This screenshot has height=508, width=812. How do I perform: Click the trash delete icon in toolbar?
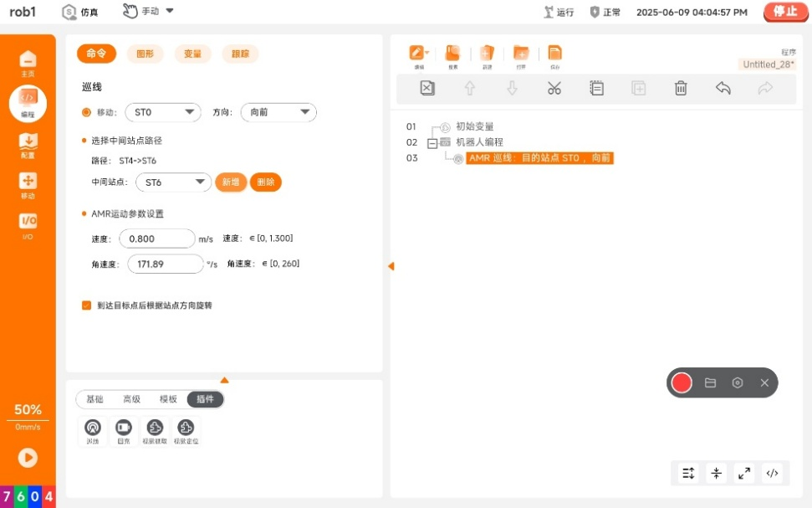coord(681,88)
